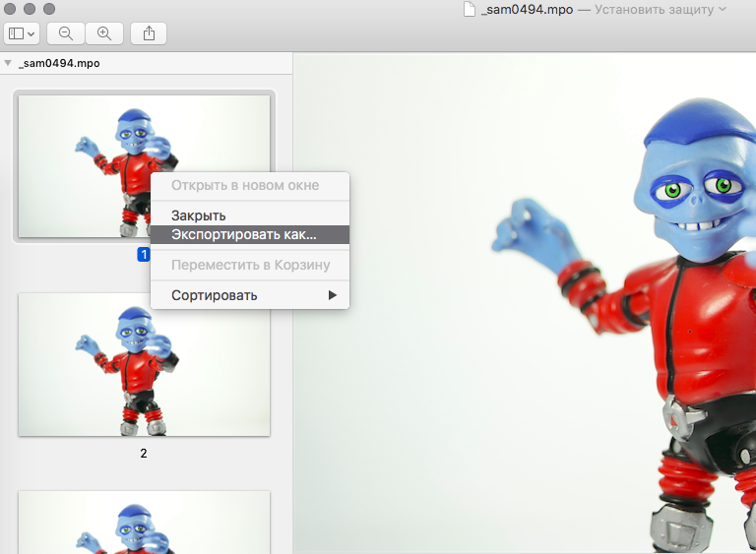Choose "Закрыть" in the context menu
This screenshot has height=554, width=756.
pyautogui.click(x=250, y=215)
